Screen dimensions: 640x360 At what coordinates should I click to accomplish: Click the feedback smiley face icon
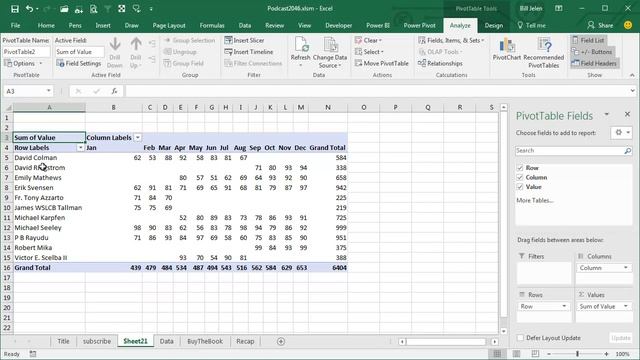tap(628, 25)
